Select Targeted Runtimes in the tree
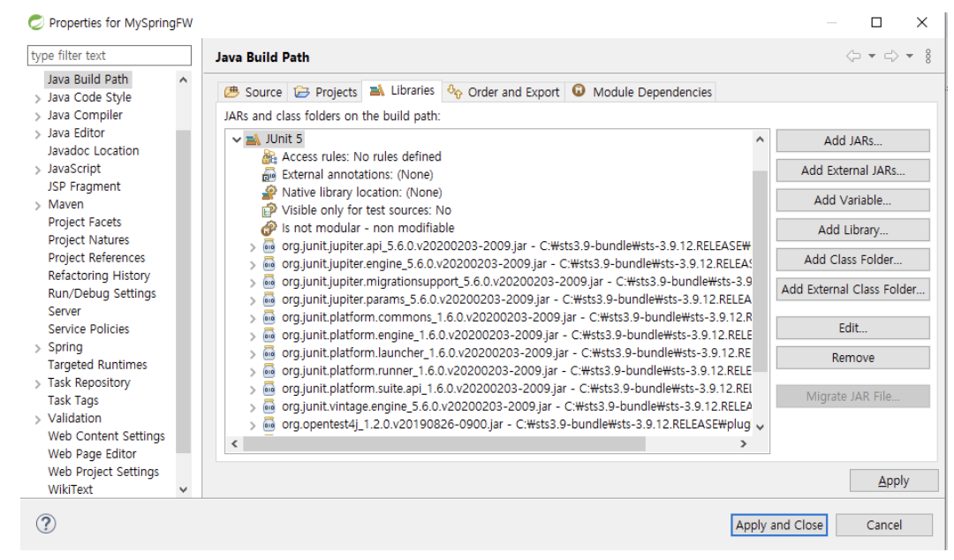Image resolution: width=954 pixels, height=560 pixels. (x=97, y=365)
